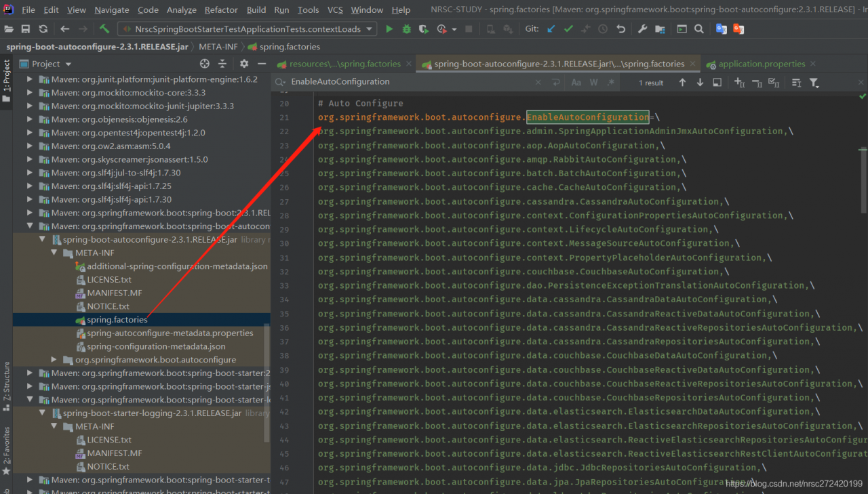Open the search filter funnel icon
The width and height of the screenshot is (868, 494).
(814, 82)
